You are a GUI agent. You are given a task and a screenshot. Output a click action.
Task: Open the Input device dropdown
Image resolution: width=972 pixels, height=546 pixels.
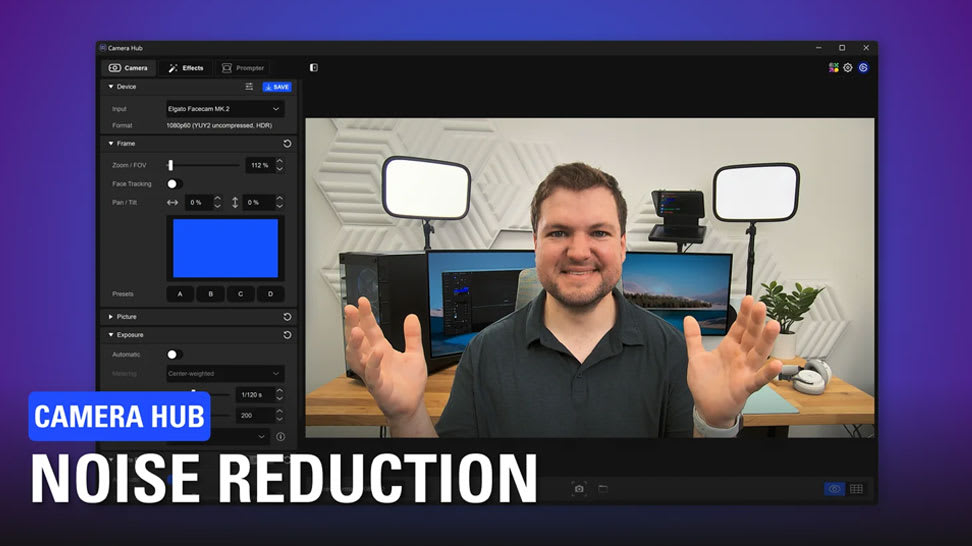pyautogui.click(x=225, y=109)
